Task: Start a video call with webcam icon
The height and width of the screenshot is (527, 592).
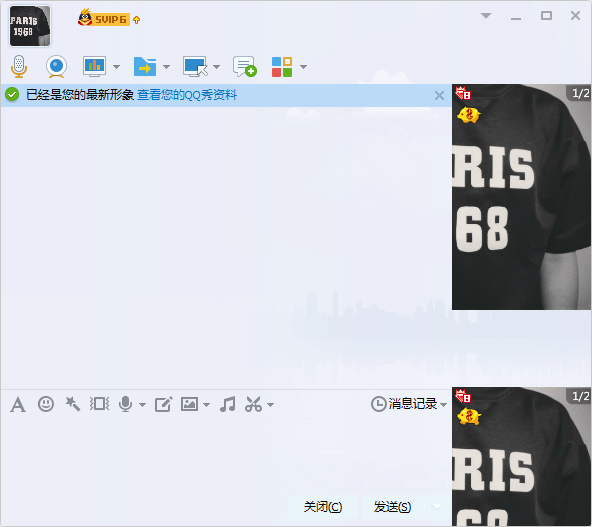Action: point(57,67)
